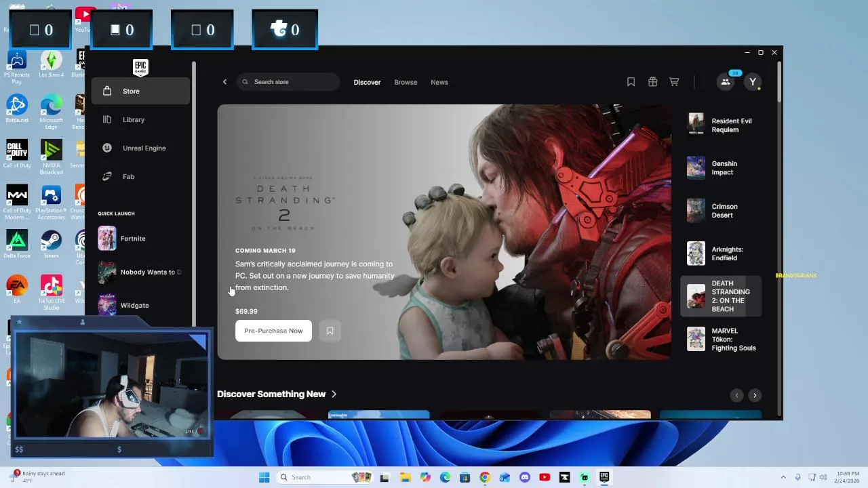Open the clock showing 10:39 PM

pyautogui.click(x=847, y=477)
